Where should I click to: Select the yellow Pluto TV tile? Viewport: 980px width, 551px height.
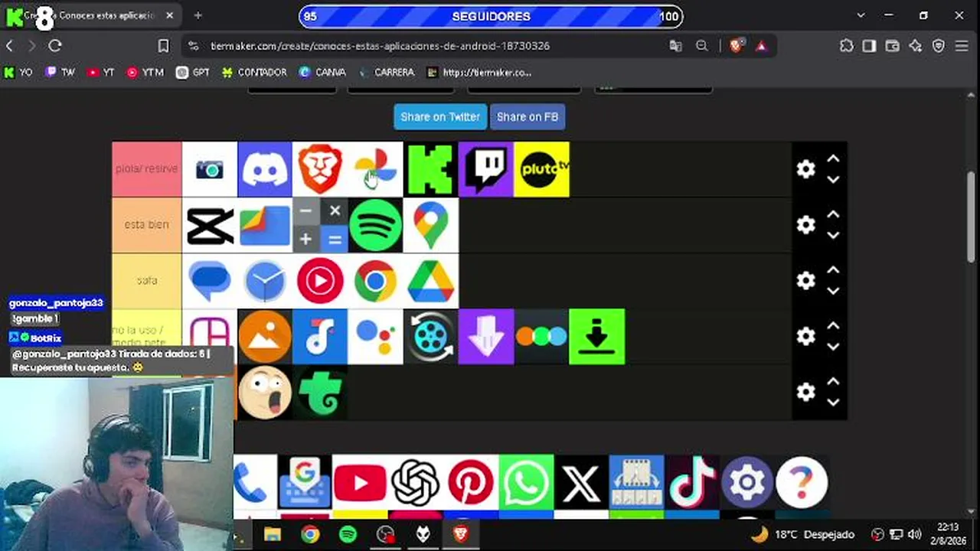(541, 169)
